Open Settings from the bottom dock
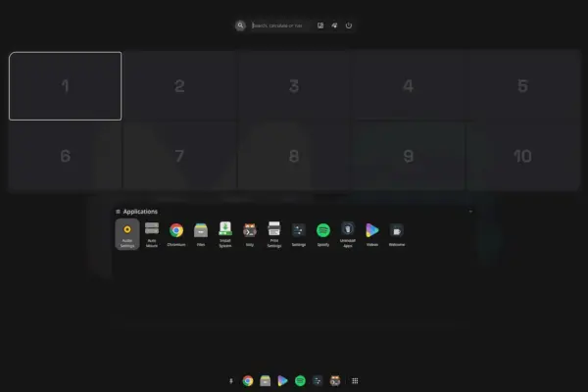 pyautogui.click(x=318, y=381)
